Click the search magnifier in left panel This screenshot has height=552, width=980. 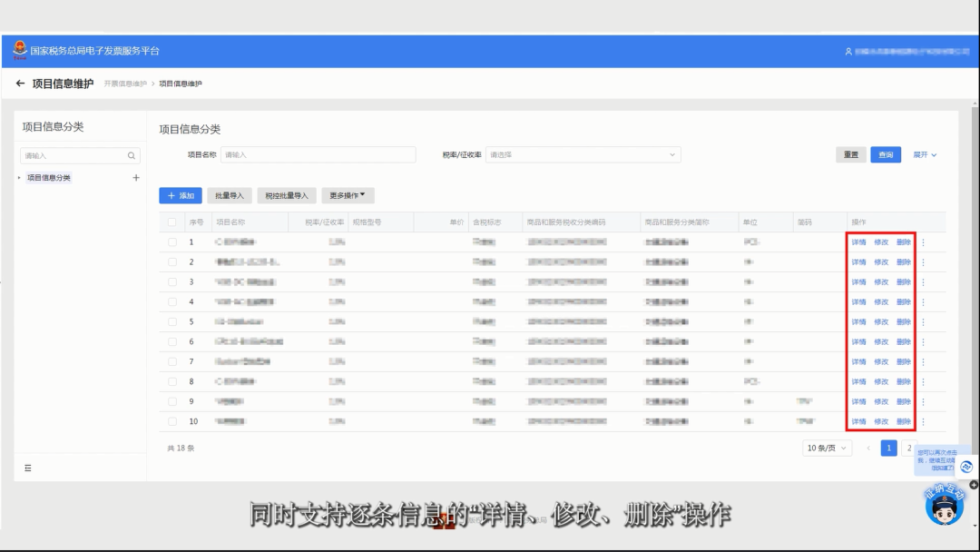132,156
